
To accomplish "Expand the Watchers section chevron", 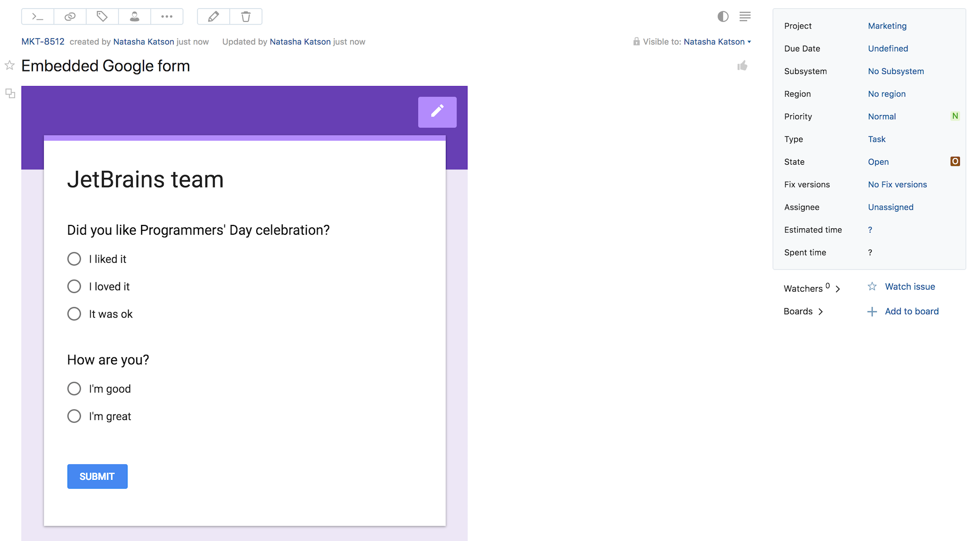I will pos(838,289).
